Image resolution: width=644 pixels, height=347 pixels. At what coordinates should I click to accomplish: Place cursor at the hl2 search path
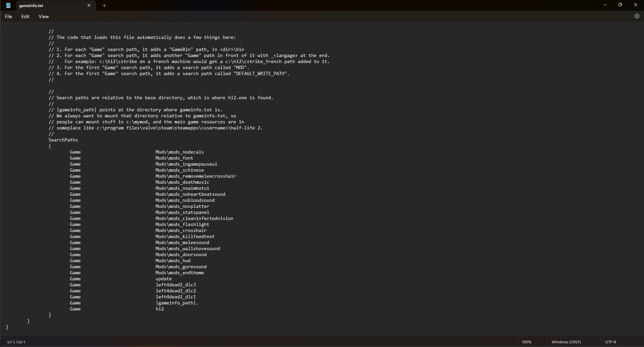[x=160, y=309]
